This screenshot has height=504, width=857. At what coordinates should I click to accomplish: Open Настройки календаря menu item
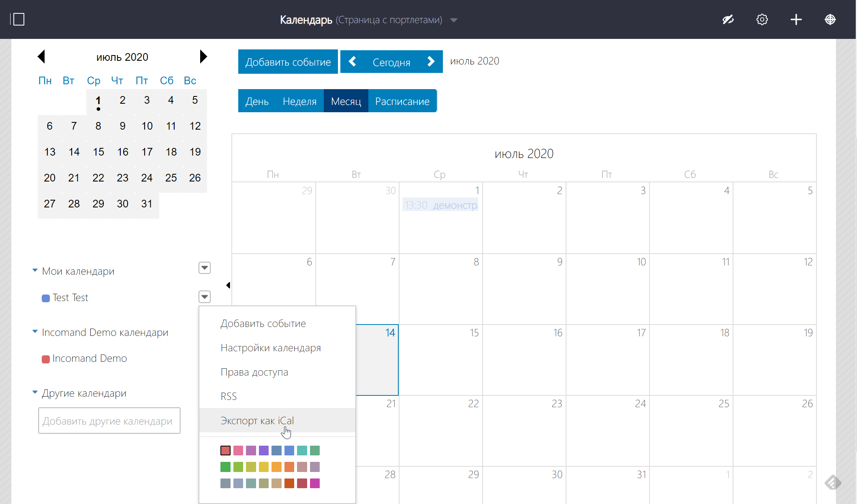pos(278,348)
